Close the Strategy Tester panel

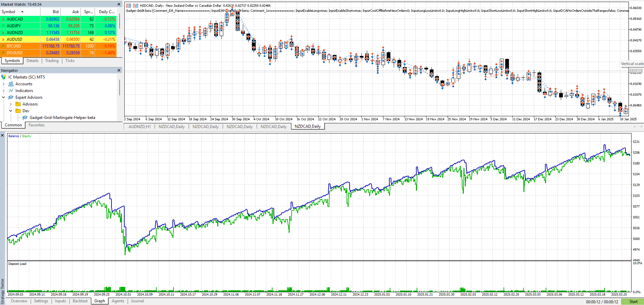point(2,135)
